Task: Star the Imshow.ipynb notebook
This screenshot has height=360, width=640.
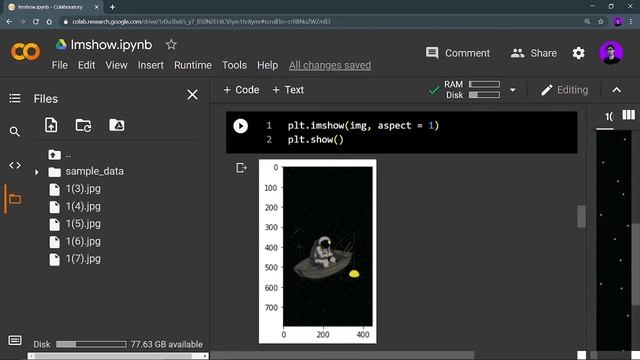Action: [171, 44]
